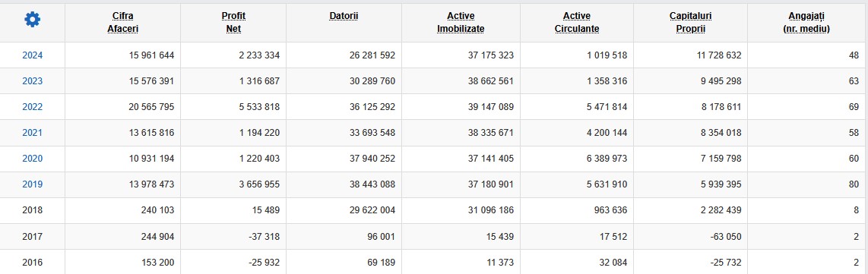
Task: Open the 2023 year link
Action: pyautogui.click(x=32, y=81)
